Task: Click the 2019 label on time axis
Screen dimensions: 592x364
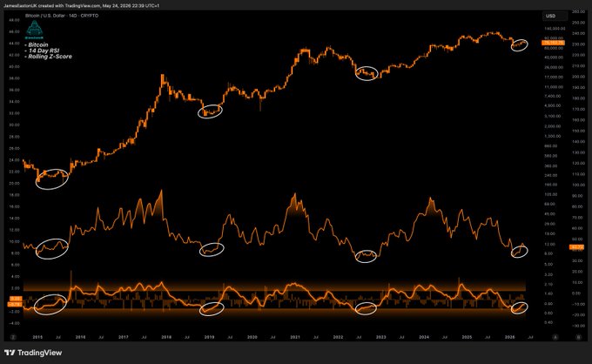Action: tap(209, 337)
